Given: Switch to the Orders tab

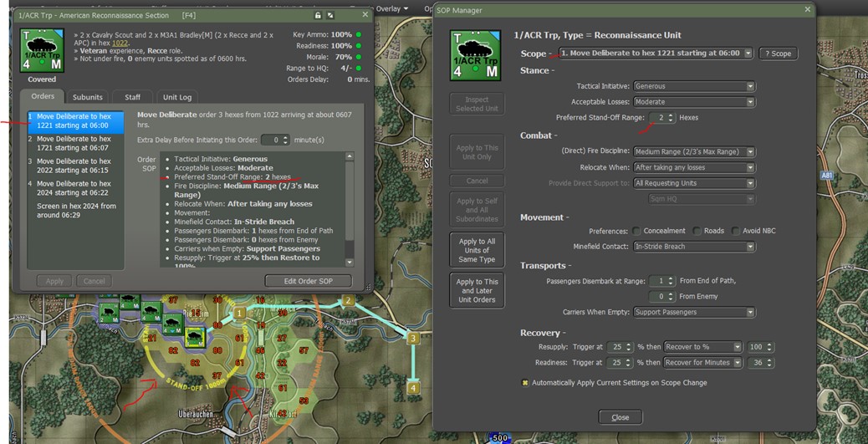Looking at the screenshot, I should [43, 96].
